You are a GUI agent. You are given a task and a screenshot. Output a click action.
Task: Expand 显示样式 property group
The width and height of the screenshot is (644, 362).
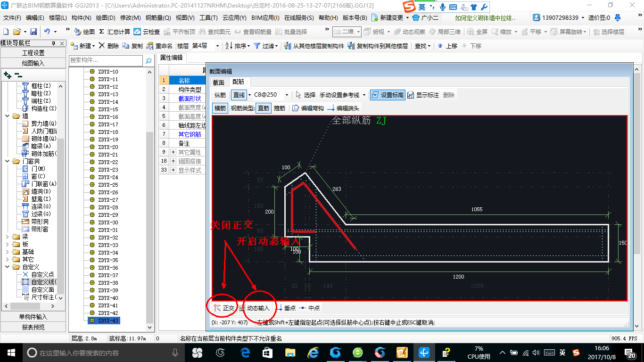pyautogui.click(x=173, y=170)
